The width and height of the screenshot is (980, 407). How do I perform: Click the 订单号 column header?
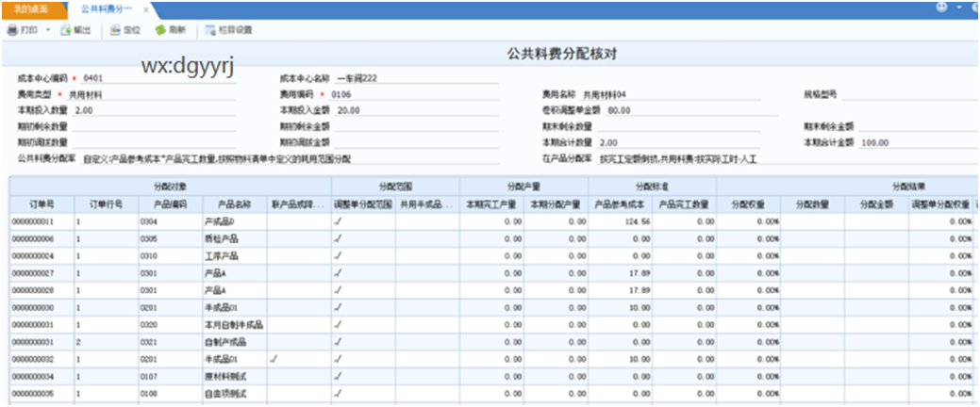click(42, 204)
